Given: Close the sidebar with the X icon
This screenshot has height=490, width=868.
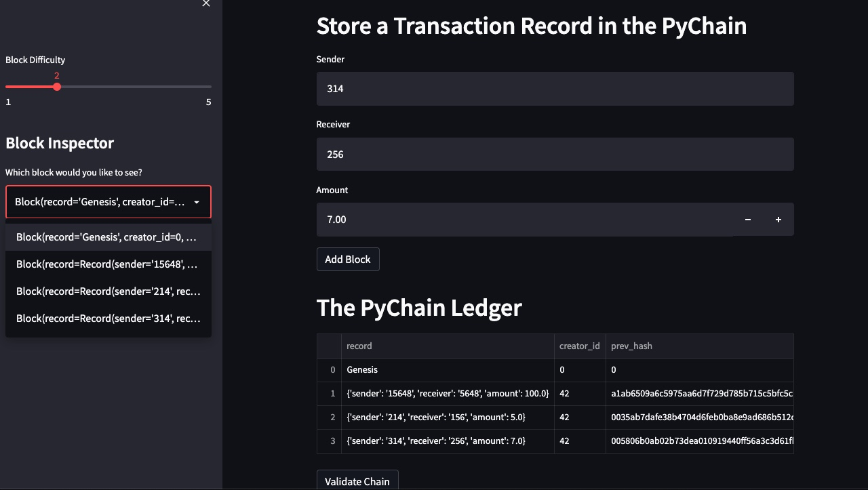Looking at the screenshot, I should (205, 4).
